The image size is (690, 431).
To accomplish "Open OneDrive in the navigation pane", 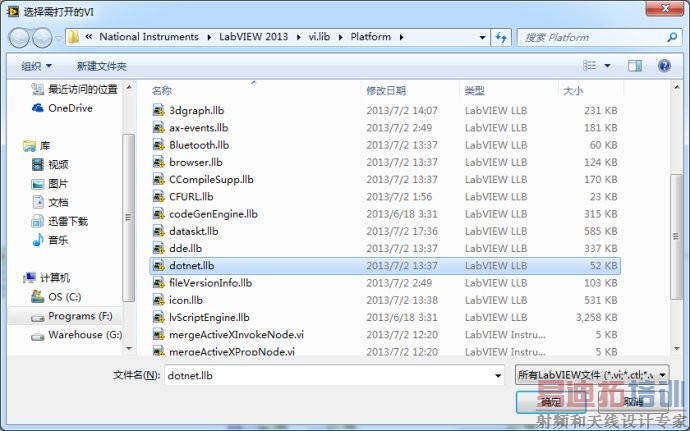I will pos(62,108).
